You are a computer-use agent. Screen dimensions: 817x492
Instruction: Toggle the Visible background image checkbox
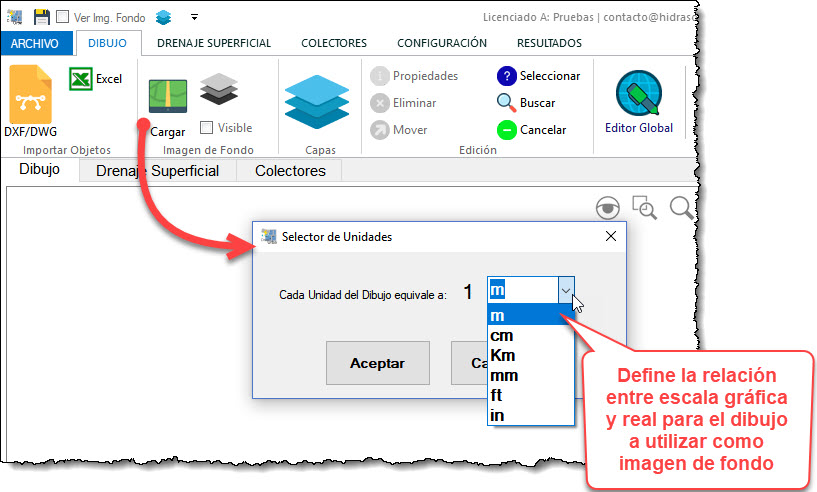point(206,128)
